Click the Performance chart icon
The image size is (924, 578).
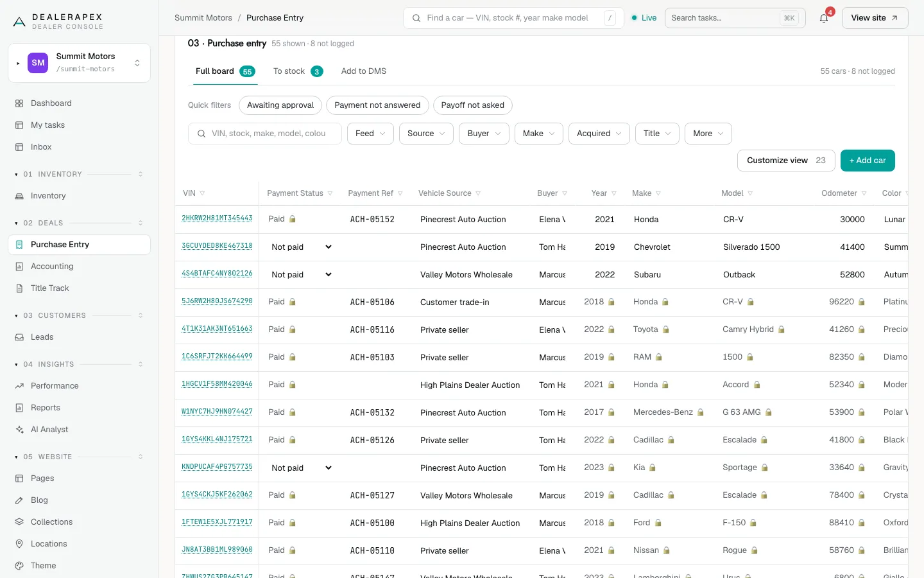(x=19, y=386)
